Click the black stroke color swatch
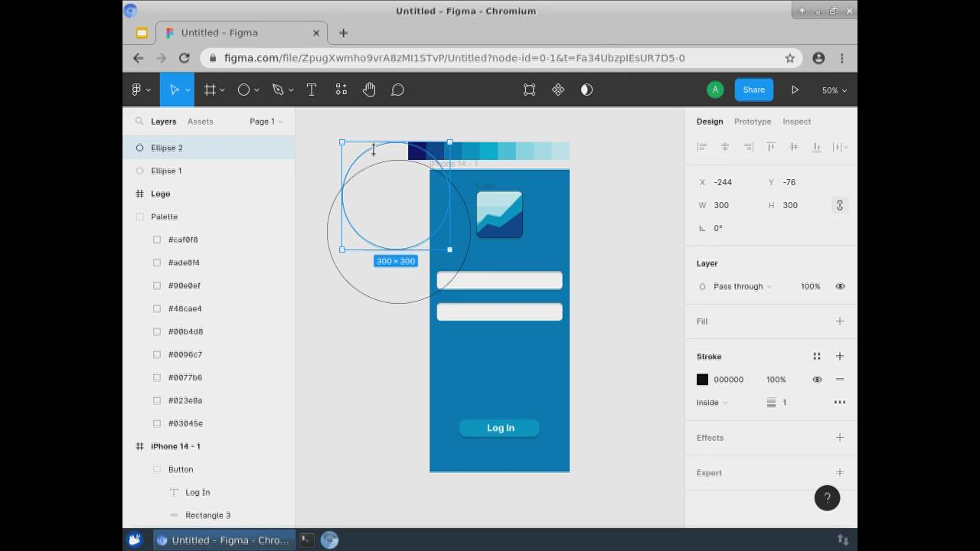The width and height of the screenshot is (980, 551). tap(702, 379)
